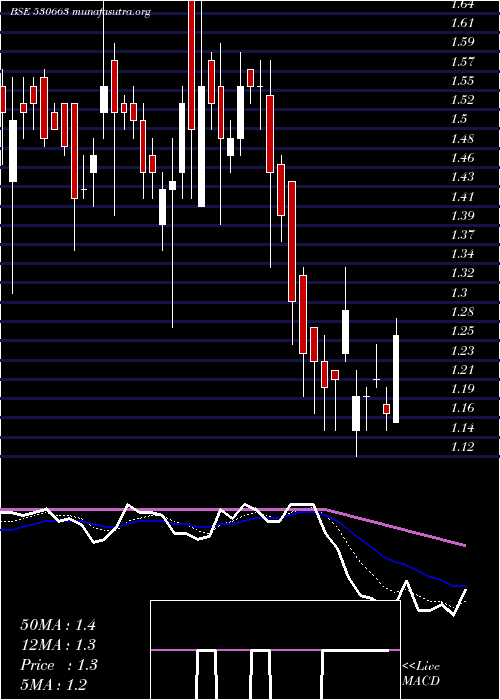Click the <<Live MACD label

421,674
